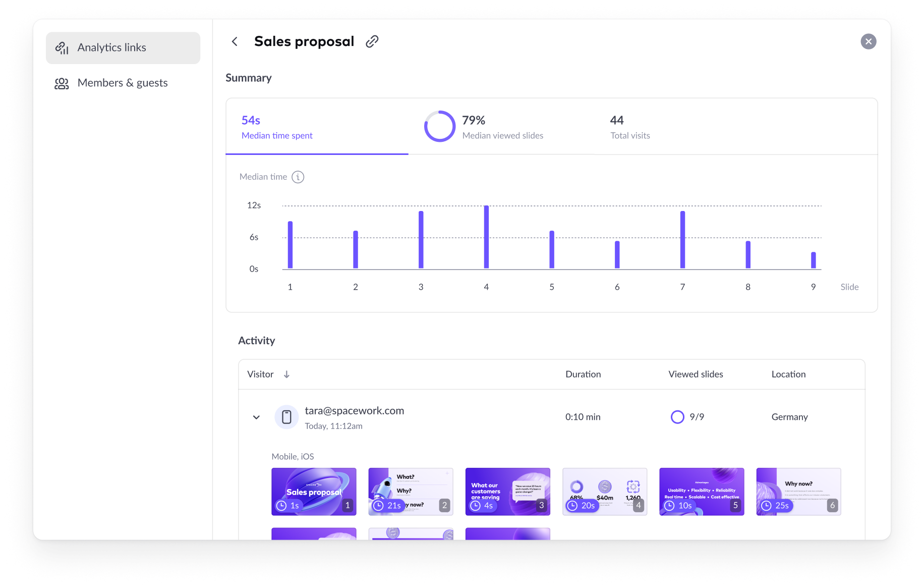Click the Analytics links chart-link icon

click(62, 48)
